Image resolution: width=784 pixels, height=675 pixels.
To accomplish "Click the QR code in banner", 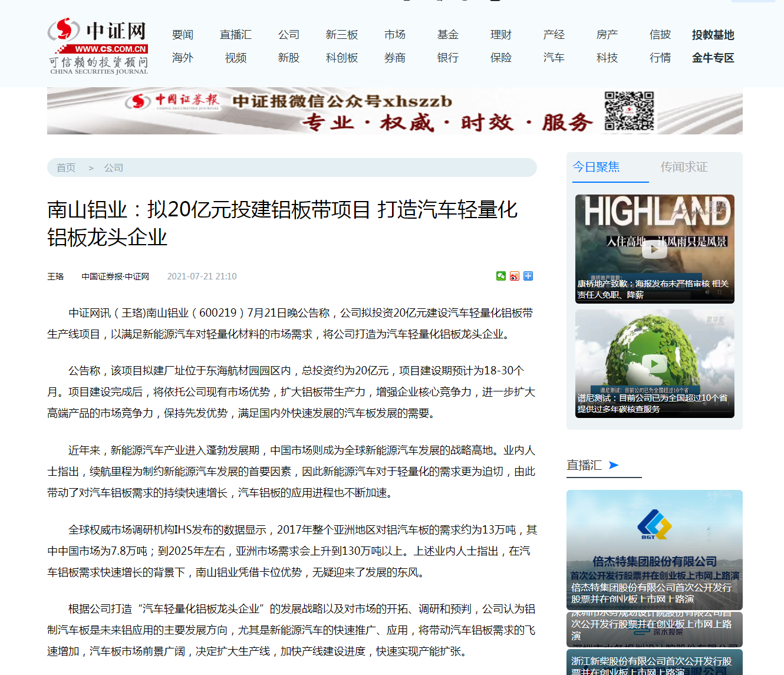I will (x=629, y=111).
